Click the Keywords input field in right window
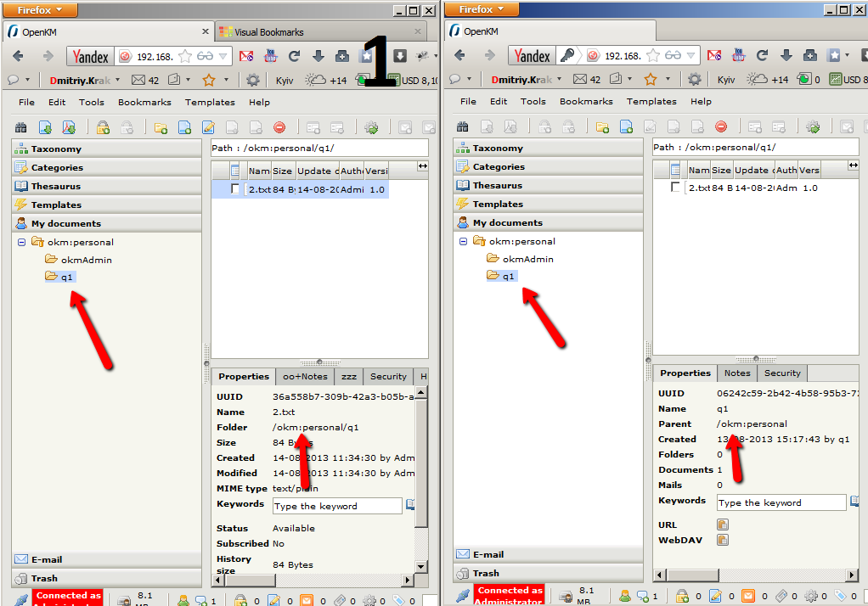Screen dimensions: 868x606 (781, 502)
